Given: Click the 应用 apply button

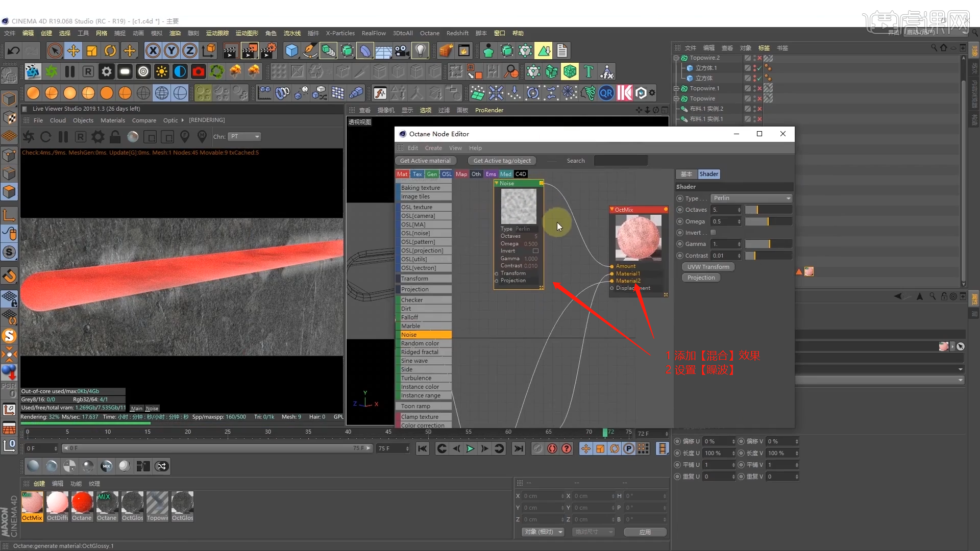Looking at the screenshot, I should pos(645,532).
